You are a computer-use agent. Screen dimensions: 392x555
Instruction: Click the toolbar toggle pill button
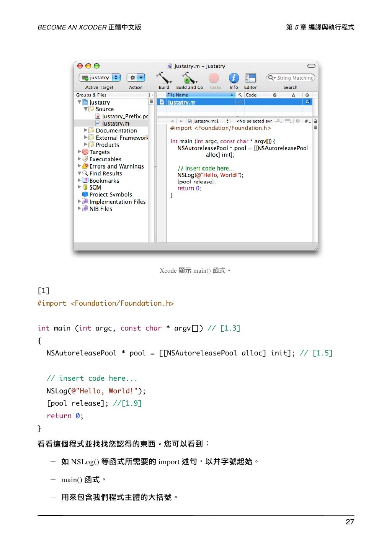(311, 66)
